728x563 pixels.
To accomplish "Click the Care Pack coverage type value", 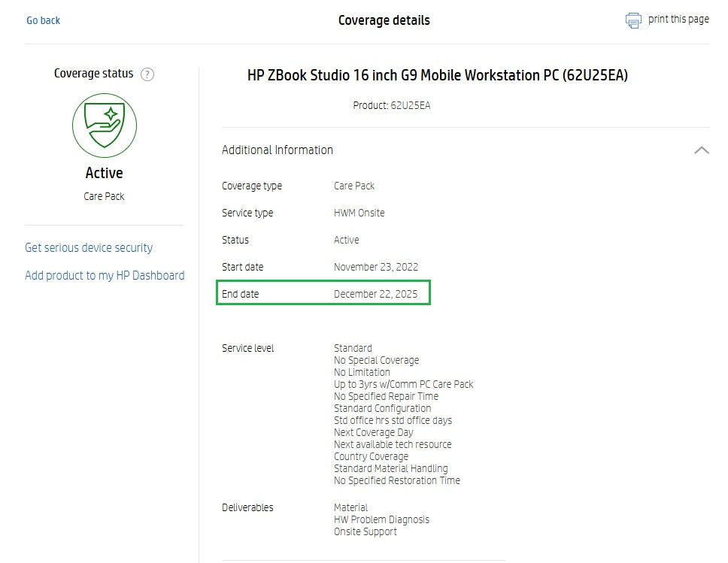I will [353, 186].
